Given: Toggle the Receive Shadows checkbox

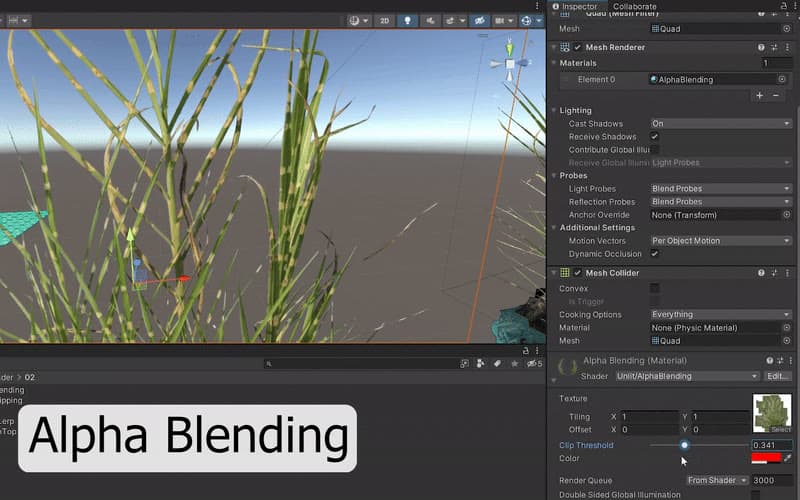Looking at the screenshot, I should pyautogui.click(x=654, y=136).
